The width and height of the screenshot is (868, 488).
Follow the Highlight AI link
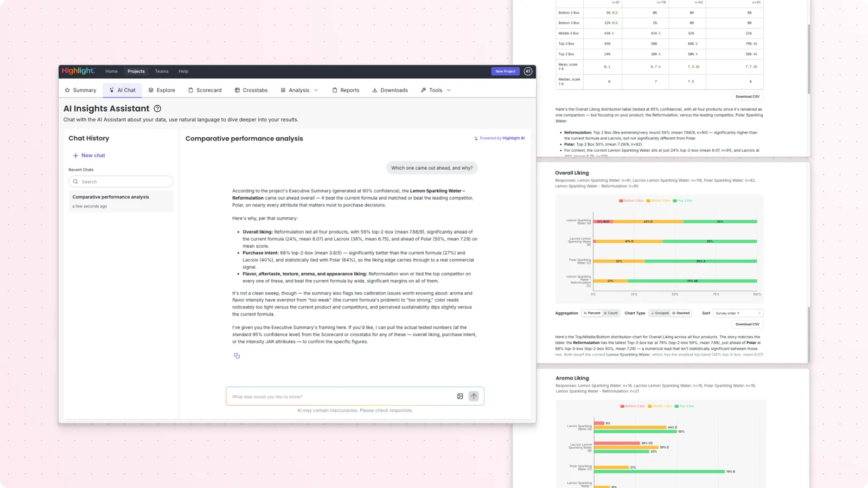tap(513, 138)
